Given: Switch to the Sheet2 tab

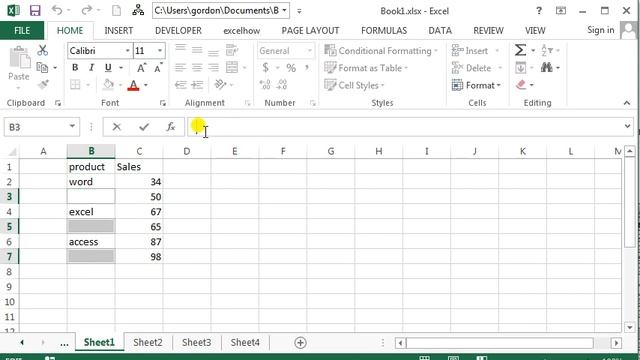Looking at the screenshot, I should [148, 342].
